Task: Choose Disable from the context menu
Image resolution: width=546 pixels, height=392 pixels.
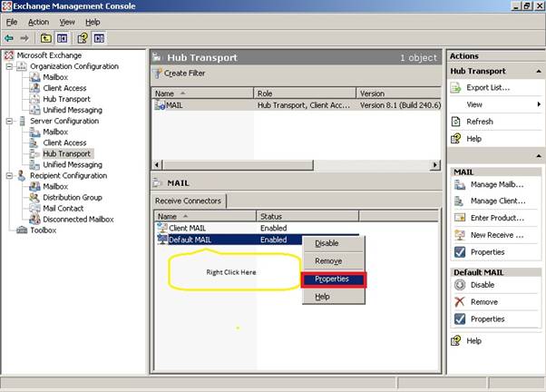Action: coord(327,243)
